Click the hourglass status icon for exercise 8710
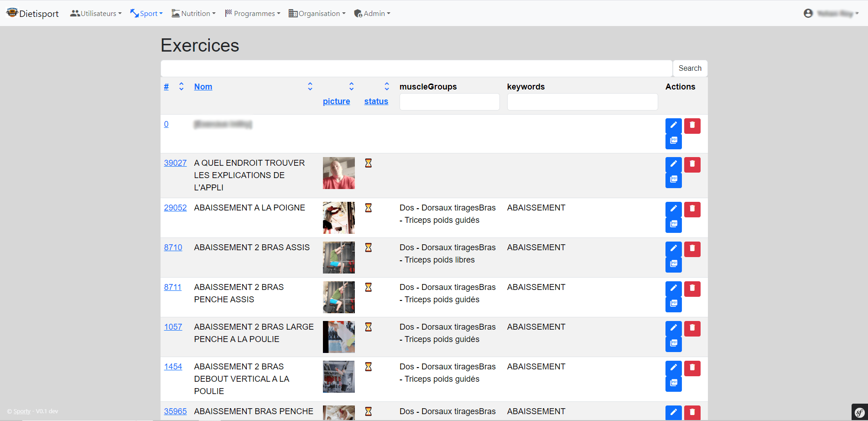This screenshot has height=421, width=868. [368, 247]
